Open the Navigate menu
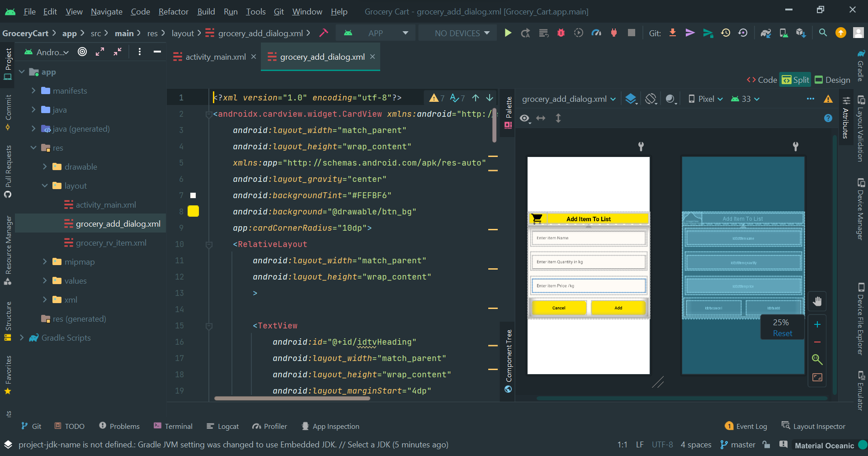Screen dimensions: 868x456 coord(107,11)
